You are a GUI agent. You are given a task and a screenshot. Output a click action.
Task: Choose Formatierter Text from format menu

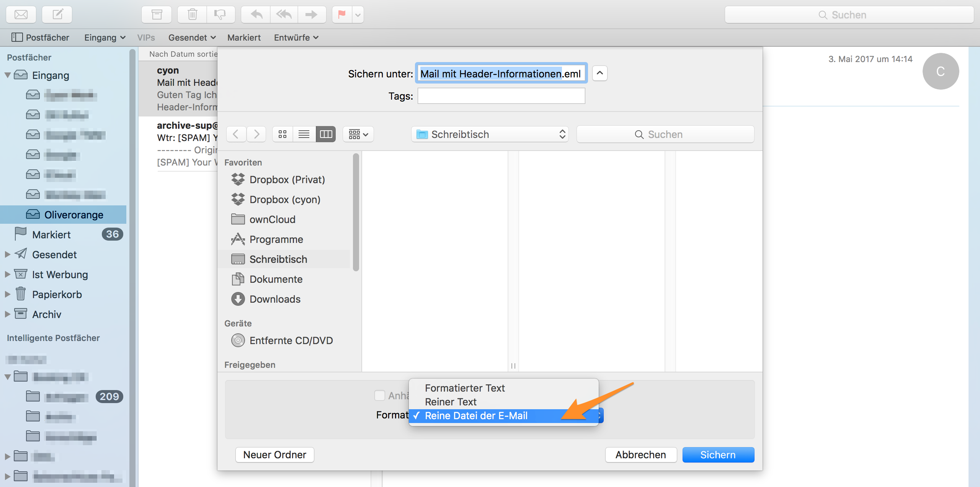pyautogui.click(x=464, y=388)
